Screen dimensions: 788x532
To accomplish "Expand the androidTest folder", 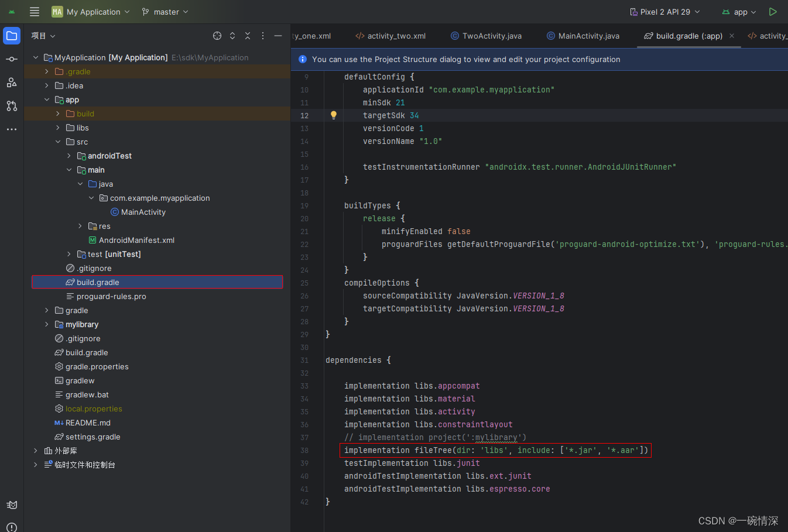I will tap(69, 156).
